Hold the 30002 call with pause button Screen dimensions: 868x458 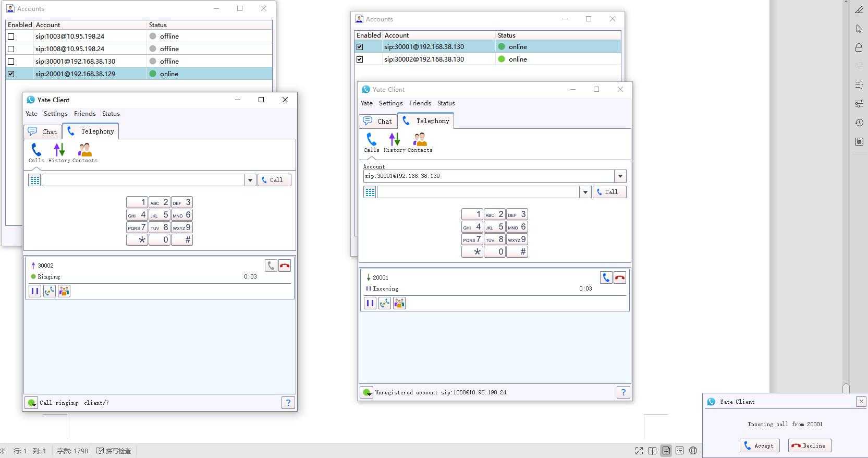[34, 291]
